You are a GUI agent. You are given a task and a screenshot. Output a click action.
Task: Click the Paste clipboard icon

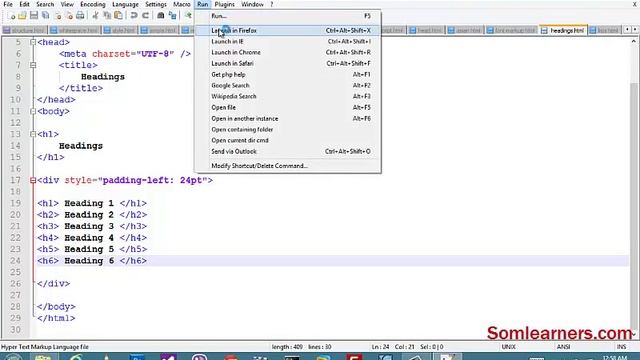[118, 16]
